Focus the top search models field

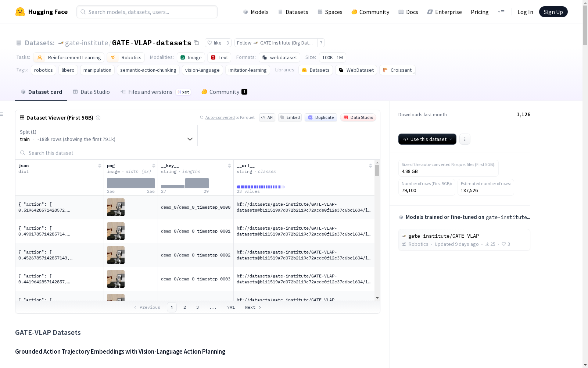pyautogui.click(x=147, y=12)
